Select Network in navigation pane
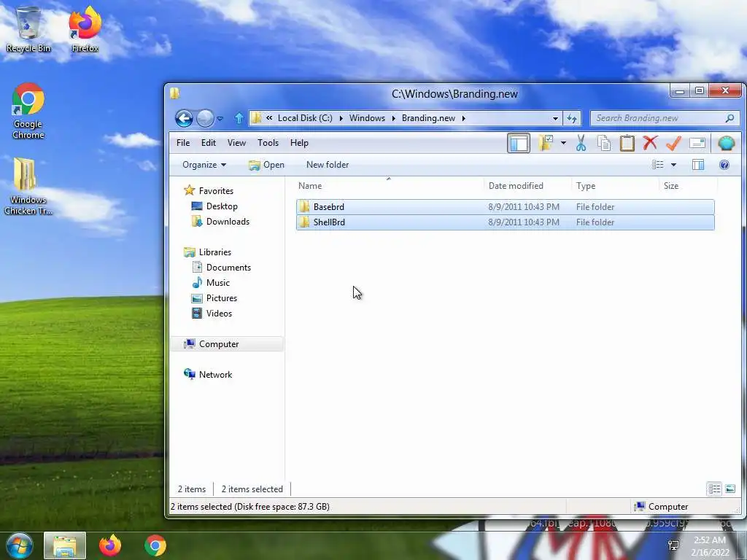The height and width of the screenshot is (560, 747). point(208,375)
